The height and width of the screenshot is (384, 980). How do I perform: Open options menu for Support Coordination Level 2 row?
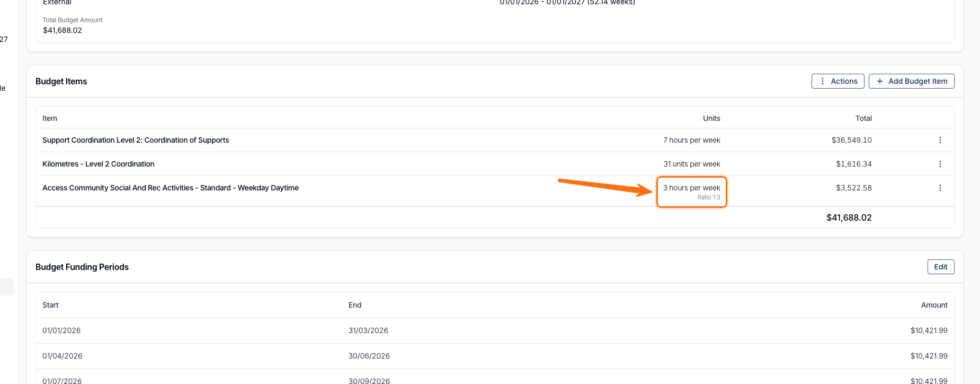[x=940, y=140]
